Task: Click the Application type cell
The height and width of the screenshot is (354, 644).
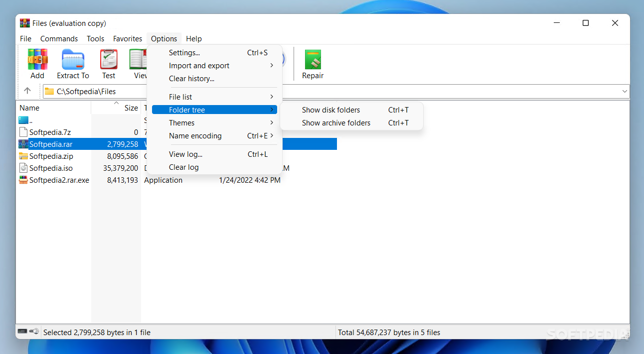Action: click(x=163, y=180)
